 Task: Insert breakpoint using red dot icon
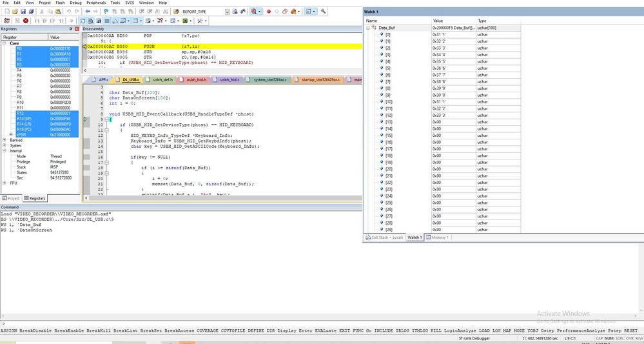pyautogui.click(x=268, y=12)
